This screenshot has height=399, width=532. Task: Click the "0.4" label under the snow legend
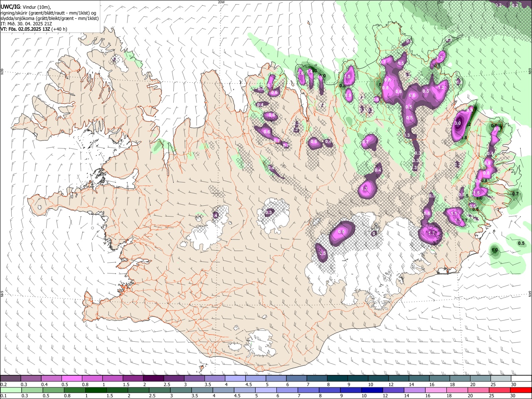pyautogui.click(x=44, y=384)
